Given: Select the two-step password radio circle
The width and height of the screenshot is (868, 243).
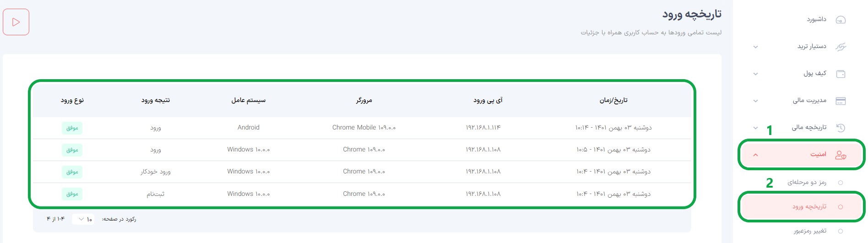Looking at the screenshot, I should 841,183.
